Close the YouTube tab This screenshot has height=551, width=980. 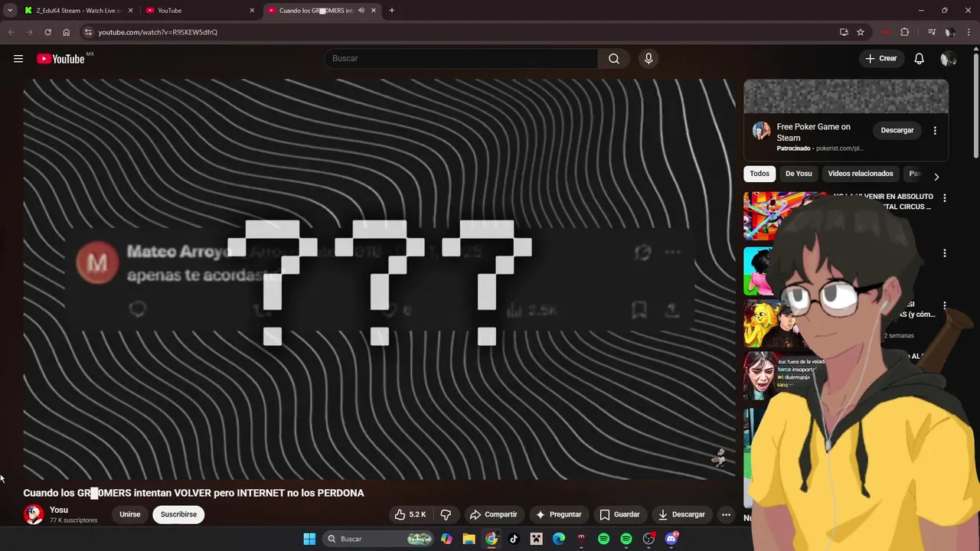[252, 11]
